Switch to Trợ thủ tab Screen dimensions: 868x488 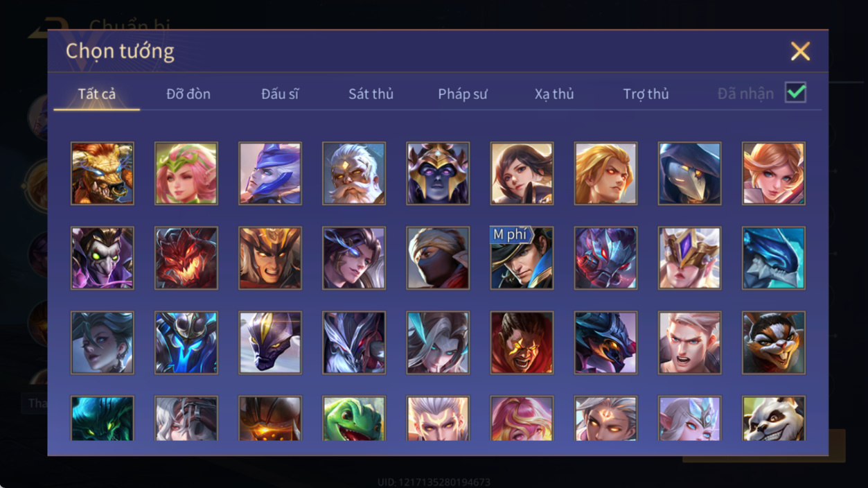[x=646, y=94]
